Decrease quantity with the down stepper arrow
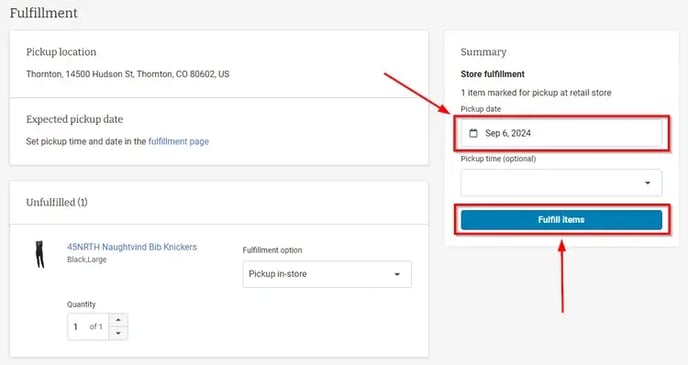688x365 pixels. [118, 333]
